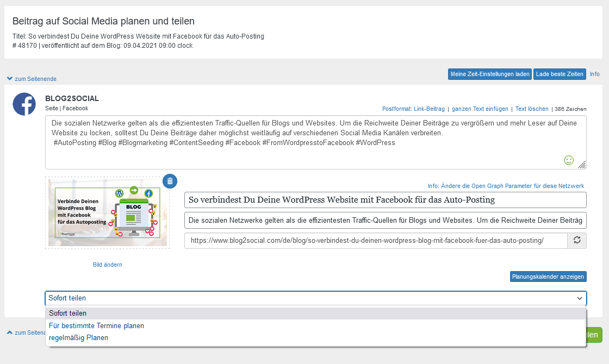This screenshot has height=364, width=609.
Task: Edit the link description input field
Action: [386, 221]
